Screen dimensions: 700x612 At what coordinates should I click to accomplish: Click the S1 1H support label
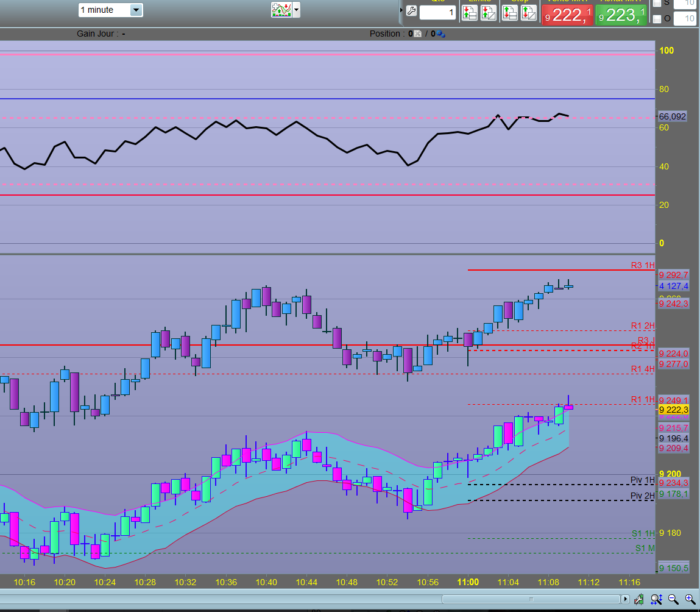(643, 533)
